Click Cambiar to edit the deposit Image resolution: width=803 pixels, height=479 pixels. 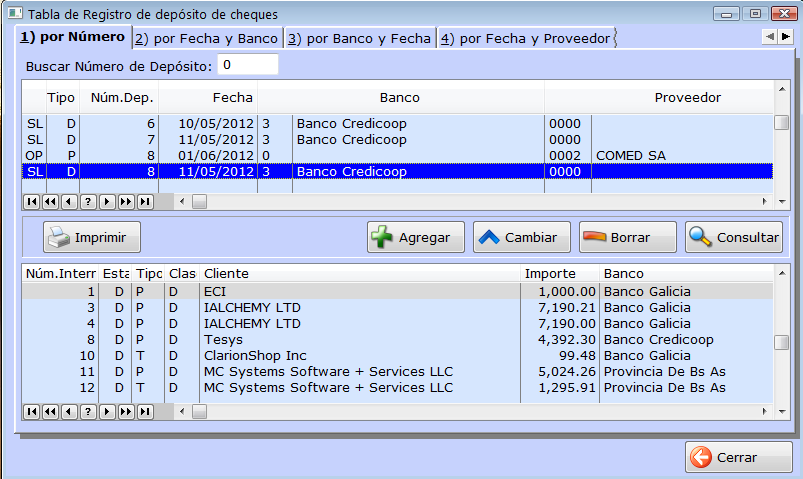pyautogui.click(x=522, y=237)
